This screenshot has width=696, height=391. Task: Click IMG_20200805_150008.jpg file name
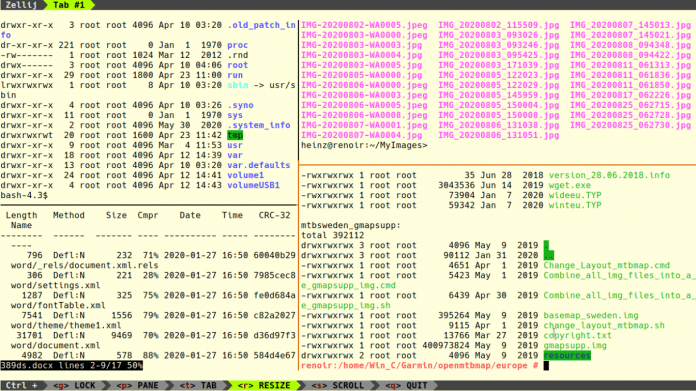(x=499, y=115)
